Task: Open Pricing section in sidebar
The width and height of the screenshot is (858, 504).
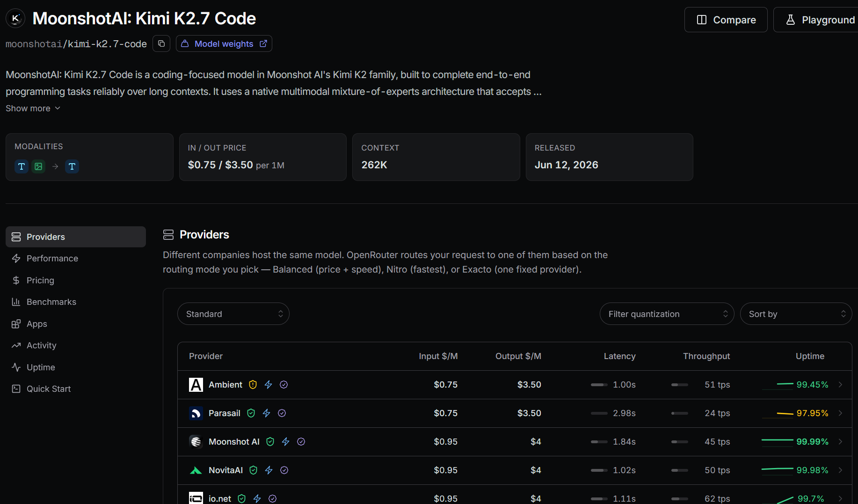Action: click(x=76, y=281)
